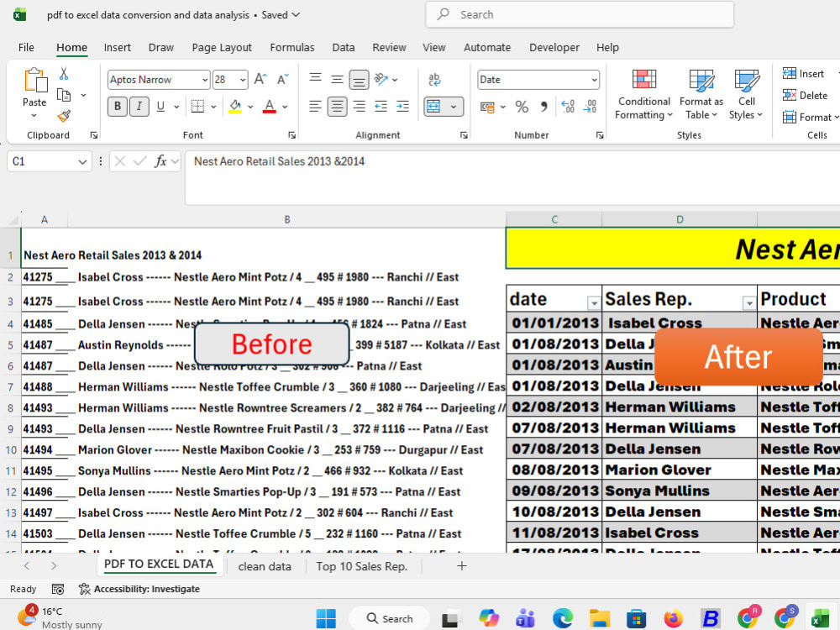
Task: Increase indent icon
Action: [x=403, y=107]
